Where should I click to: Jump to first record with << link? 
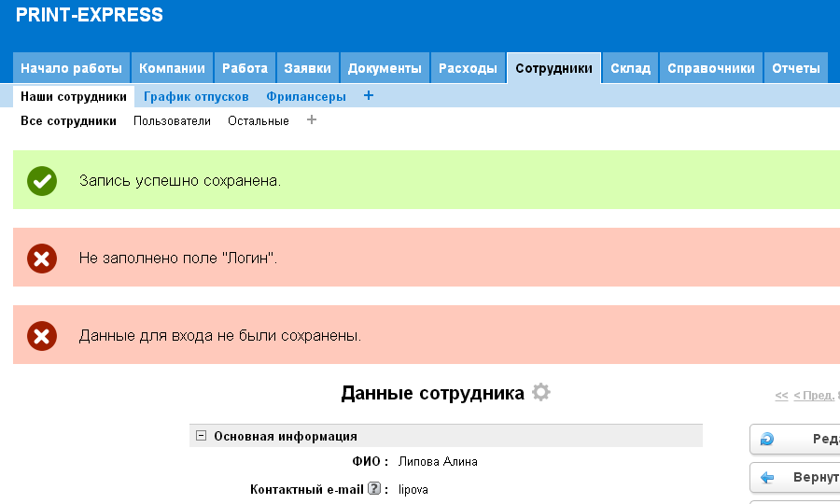(781, 396)
